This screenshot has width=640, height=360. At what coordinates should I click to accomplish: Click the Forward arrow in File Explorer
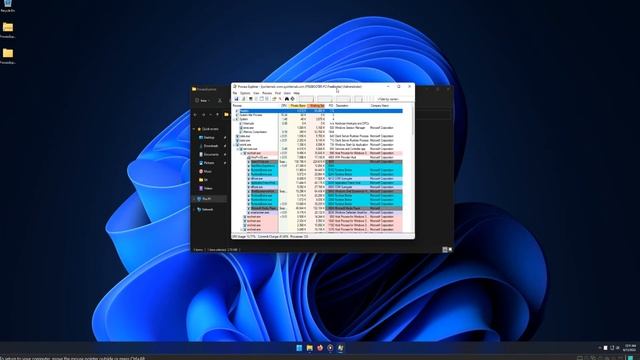tap(204, 115)
